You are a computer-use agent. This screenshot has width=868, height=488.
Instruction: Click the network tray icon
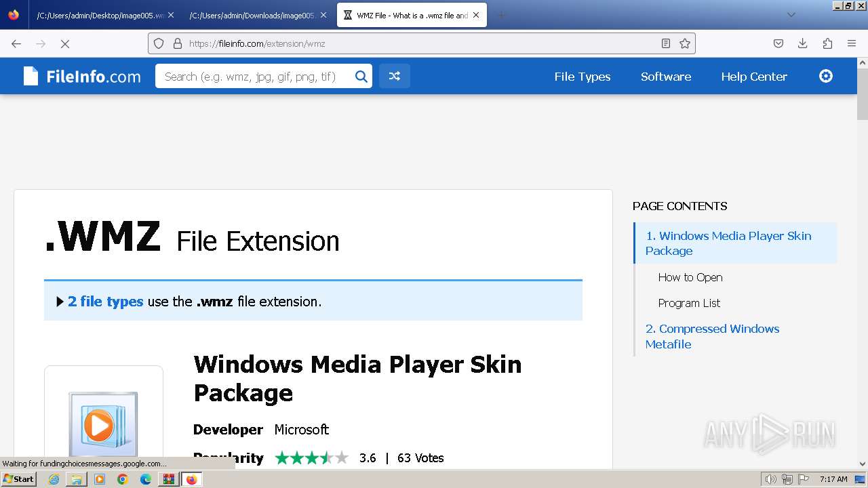pos(787,479)
